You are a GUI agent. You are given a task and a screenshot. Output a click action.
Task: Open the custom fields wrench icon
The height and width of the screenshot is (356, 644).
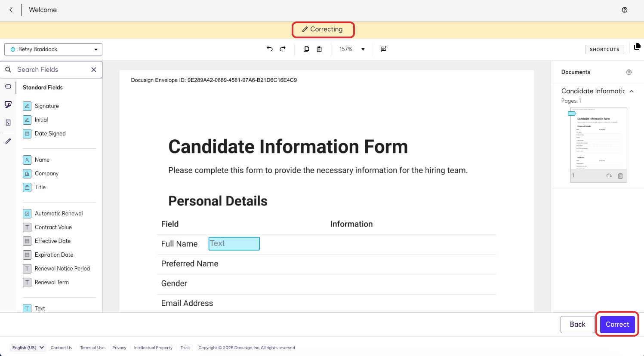pyautogui.click(x=8, y=104)
